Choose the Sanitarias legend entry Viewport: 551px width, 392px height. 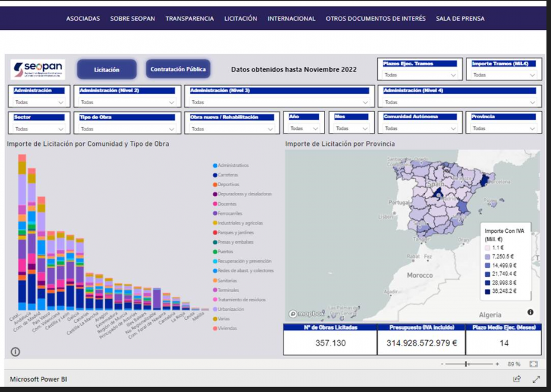[x=225, y=281]
